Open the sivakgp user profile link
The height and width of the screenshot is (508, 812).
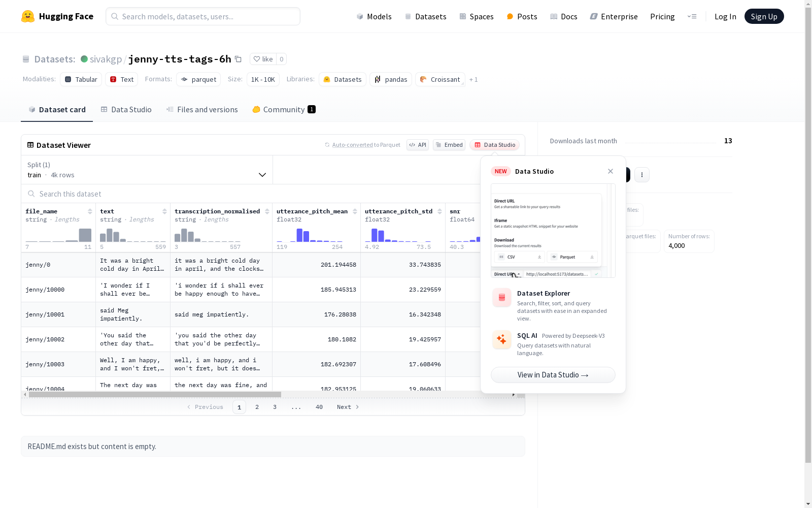click(x=106, y=59)
